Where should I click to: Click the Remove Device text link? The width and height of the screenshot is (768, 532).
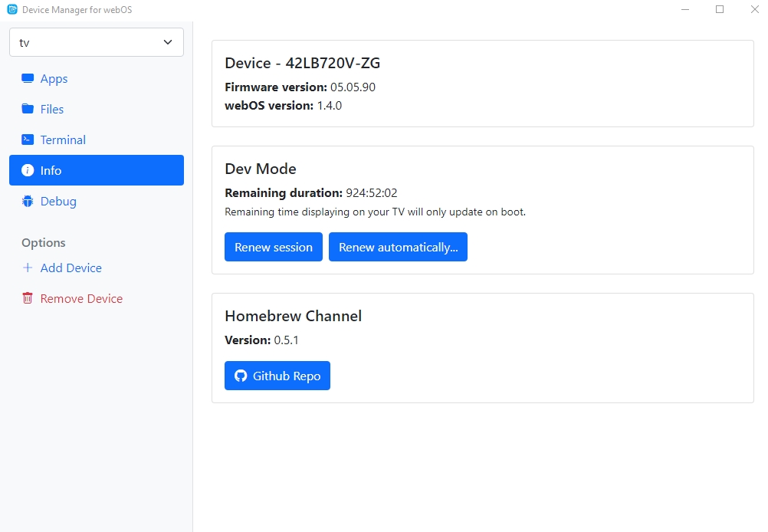pos(81,298)
